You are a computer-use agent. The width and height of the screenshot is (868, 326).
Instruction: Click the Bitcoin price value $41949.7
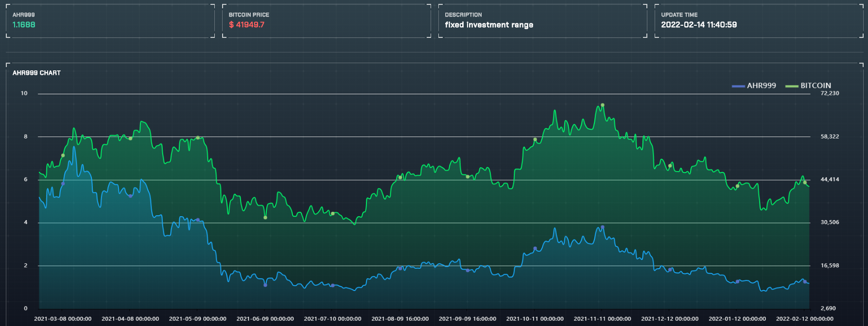(246, 25)
